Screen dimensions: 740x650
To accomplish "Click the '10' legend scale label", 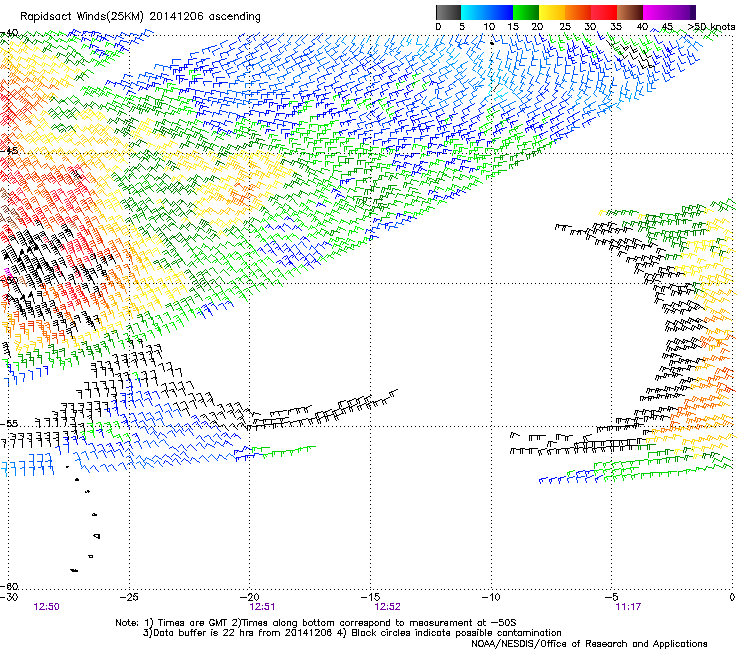I will [489, 26].
